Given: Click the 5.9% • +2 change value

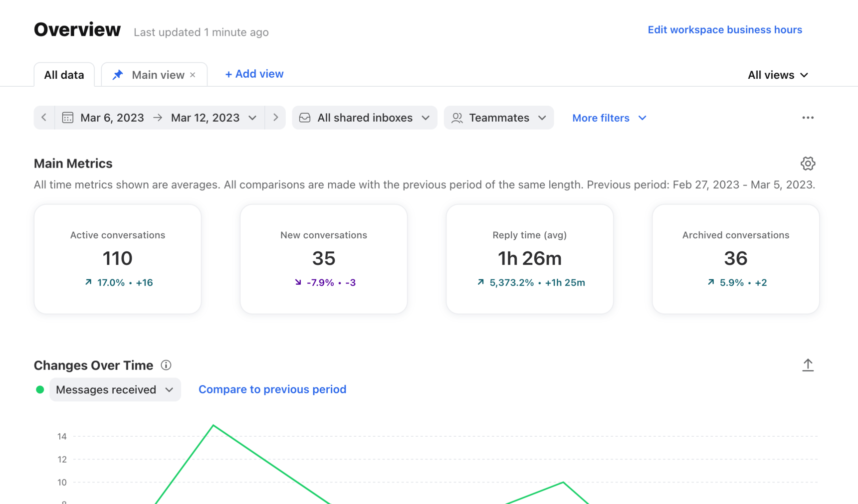Looking at the screenshot, I should point(737,283).
